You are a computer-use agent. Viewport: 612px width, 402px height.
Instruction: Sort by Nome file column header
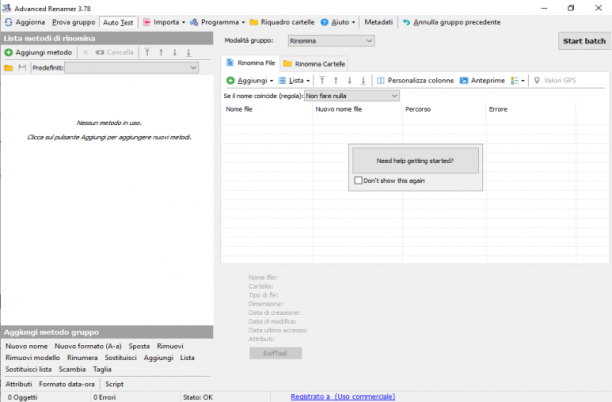click(267, 109)
